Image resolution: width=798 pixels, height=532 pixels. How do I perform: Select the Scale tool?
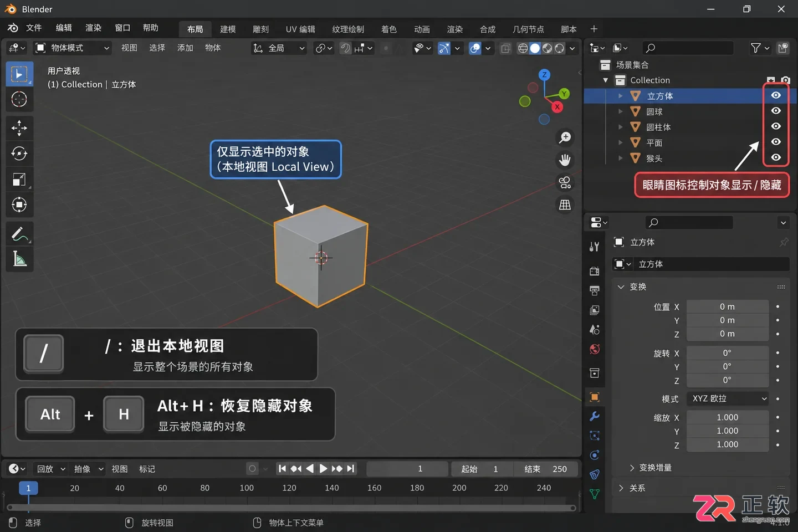click(x=19, y=180)
